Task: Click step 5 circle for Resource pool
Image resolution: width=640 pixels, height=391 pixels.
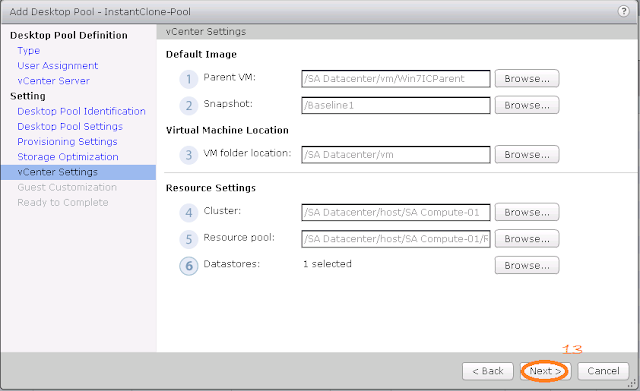Action: (189, 239)
